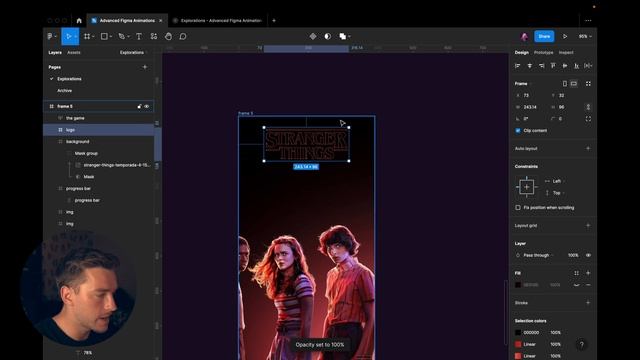Click the Fill color swatch

(518, 285)
